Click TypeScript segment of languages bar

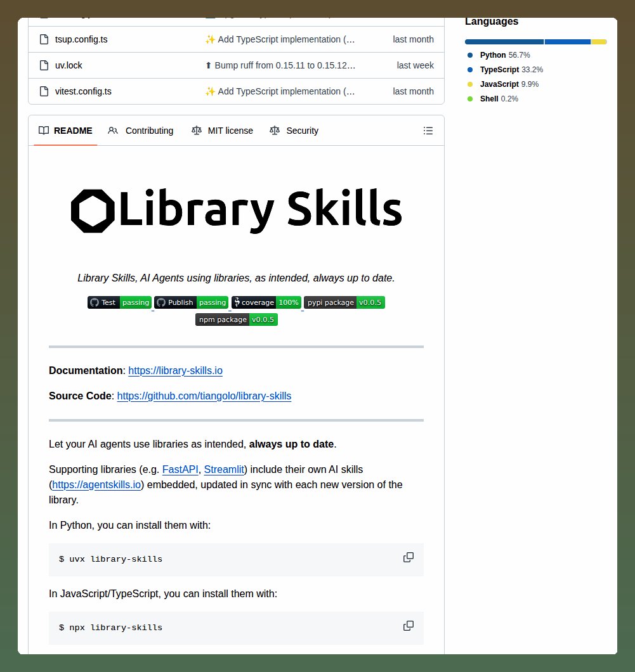(568, 42)
